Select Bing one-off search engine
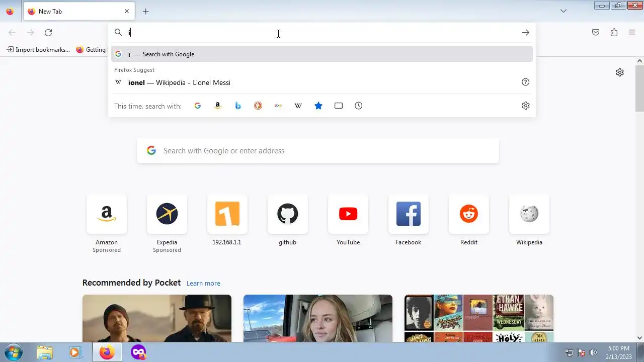644x362 pixels. (238, 106)
